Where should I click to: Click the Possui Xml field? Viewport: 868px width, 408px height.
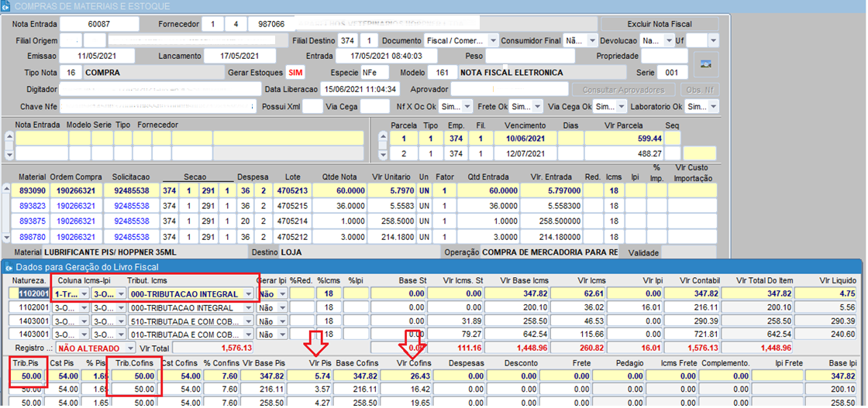click(312, 106)
